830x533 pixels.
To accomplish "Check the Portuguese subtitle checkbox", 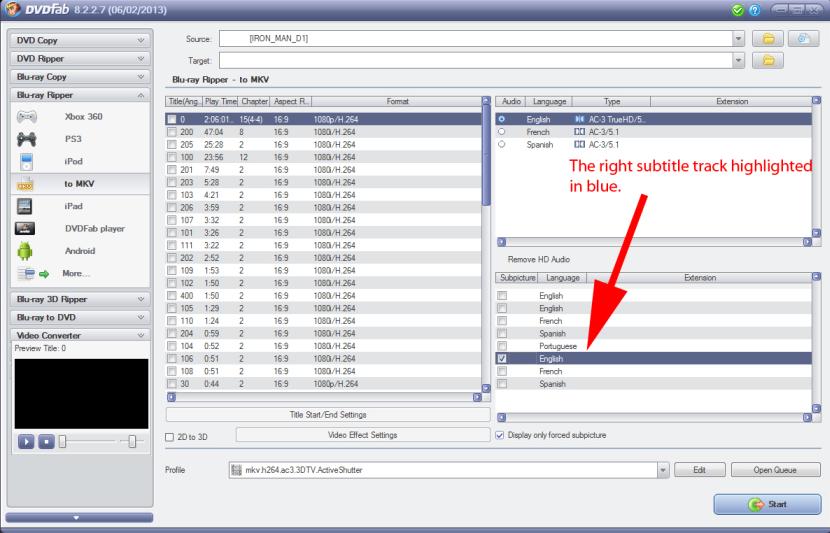I will (x=502, y=346).
